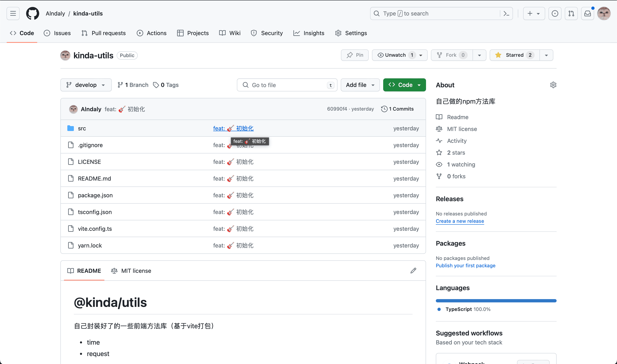Click the 1 Commits history link
Image resolution: width=617 pixels, height=364 pixels.
point(397,109)
